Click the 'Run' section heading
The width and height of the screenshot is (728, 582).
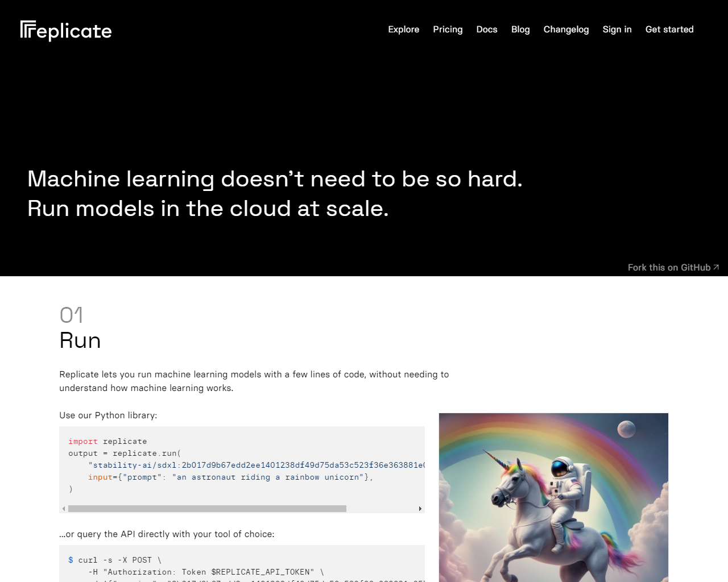[80, 340]
